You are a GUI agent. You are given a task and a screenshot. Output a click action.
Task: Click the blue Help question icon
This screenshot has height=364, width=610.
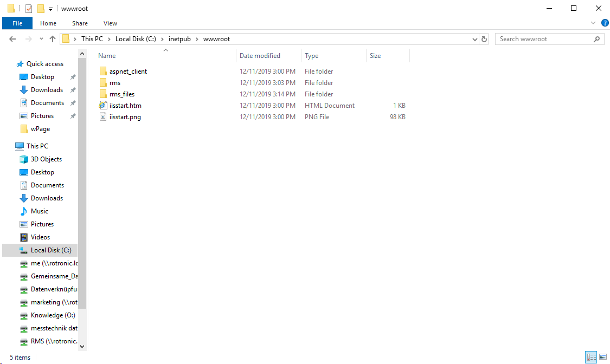tap(605, 23)
